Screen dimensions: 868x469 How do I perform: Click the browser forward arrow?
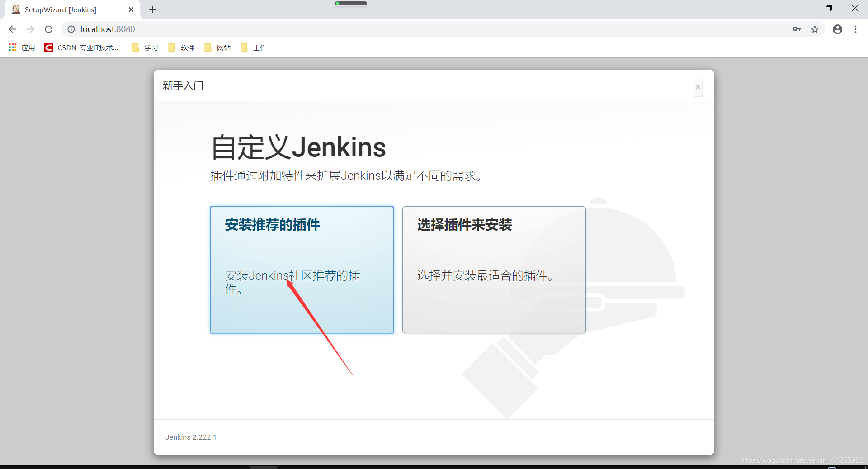click(30, 29)
